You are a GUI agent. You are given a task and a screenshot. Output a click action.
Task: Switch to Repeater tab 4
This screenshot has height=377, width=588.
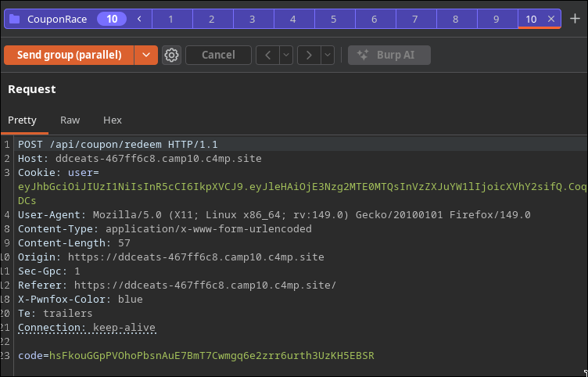[294, 19]
